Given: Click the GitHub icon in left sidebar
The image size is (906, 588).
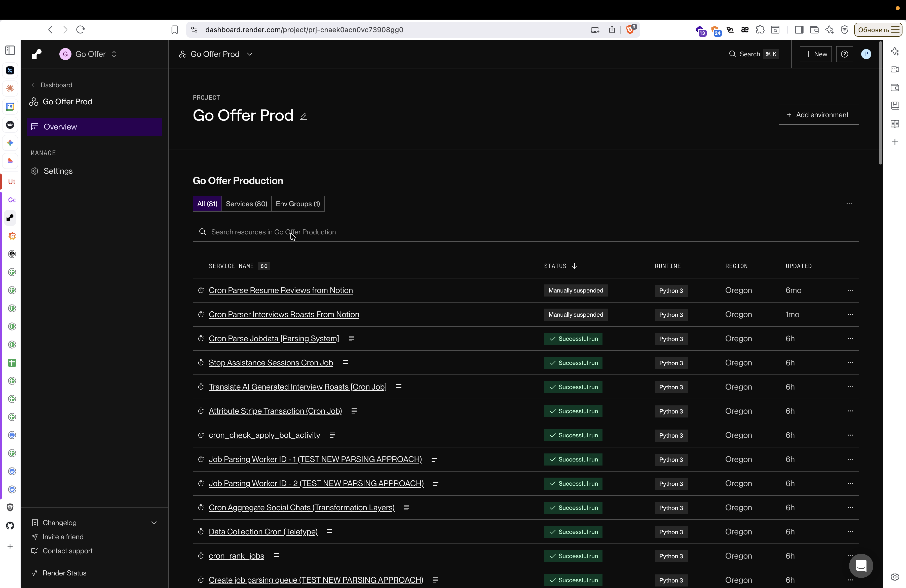Looking at the screenshot, I should coord(10,526).
